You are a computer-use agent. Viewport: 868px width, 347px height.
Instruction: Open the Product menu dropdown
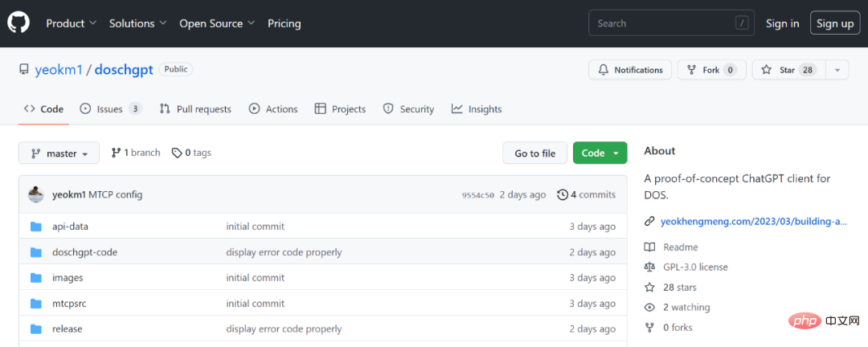[x=71, y=23]
